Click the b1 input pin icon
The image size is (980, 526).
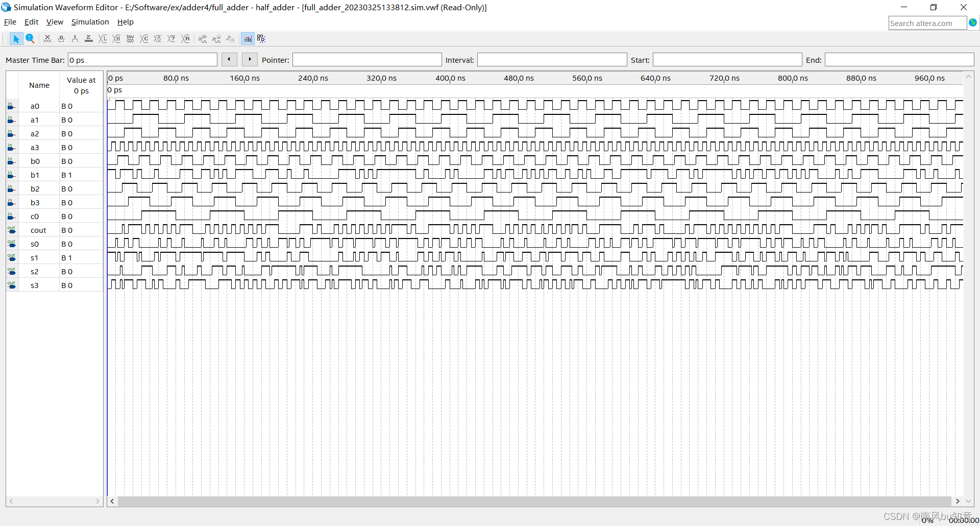pyautogui.click(x=11, y=175)
